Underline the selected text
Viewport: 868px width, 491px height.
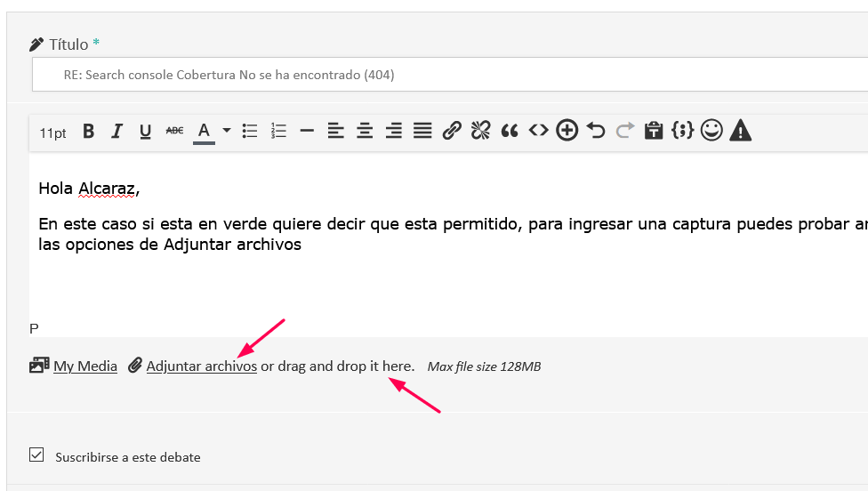(146, 131)
